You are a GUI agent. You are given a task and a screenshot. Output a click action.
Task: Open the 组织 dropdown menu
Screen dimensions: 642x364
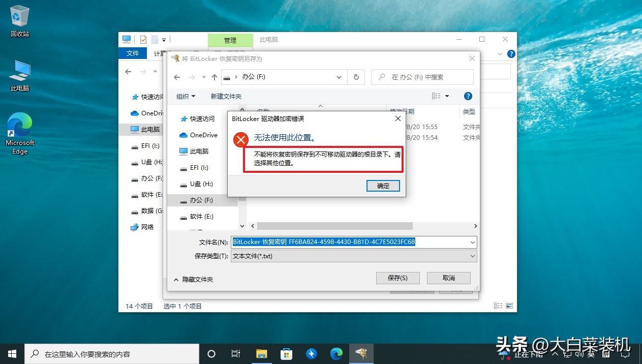click(185, 96)
